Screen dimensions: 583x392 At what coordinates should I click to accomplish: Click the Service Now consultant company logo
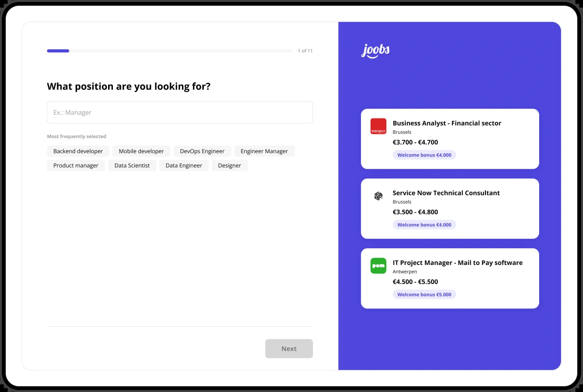378,196
